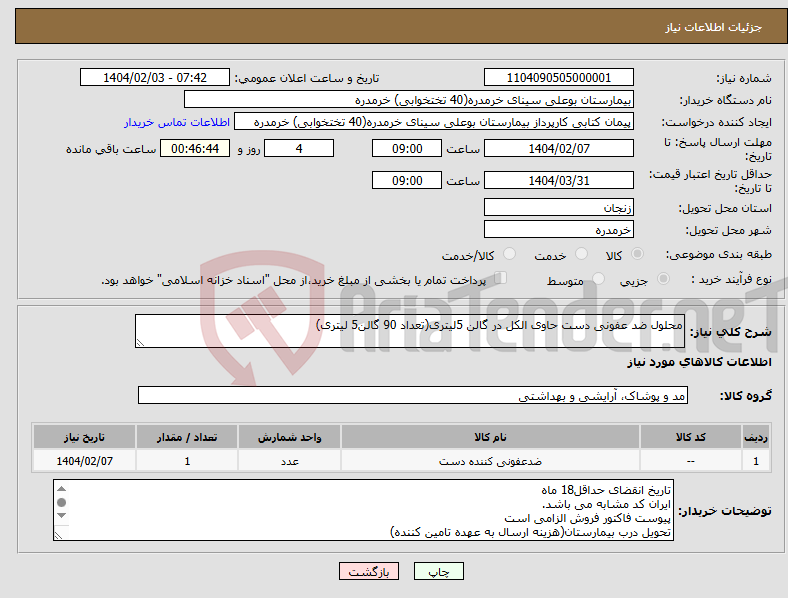Viewport: 788px width, 598px height.
Task: Click the چاپ (print) button
Action: click(438, 571)
